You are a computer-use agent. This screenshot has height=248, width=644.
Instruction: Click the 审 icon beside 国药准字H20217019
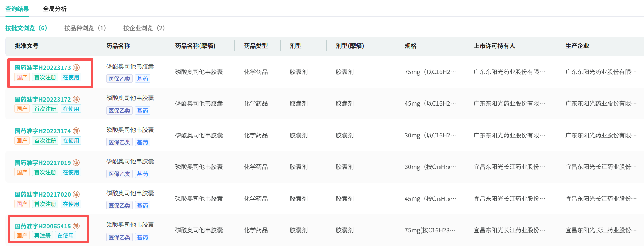pyautogui.click(x=76, y=163)
